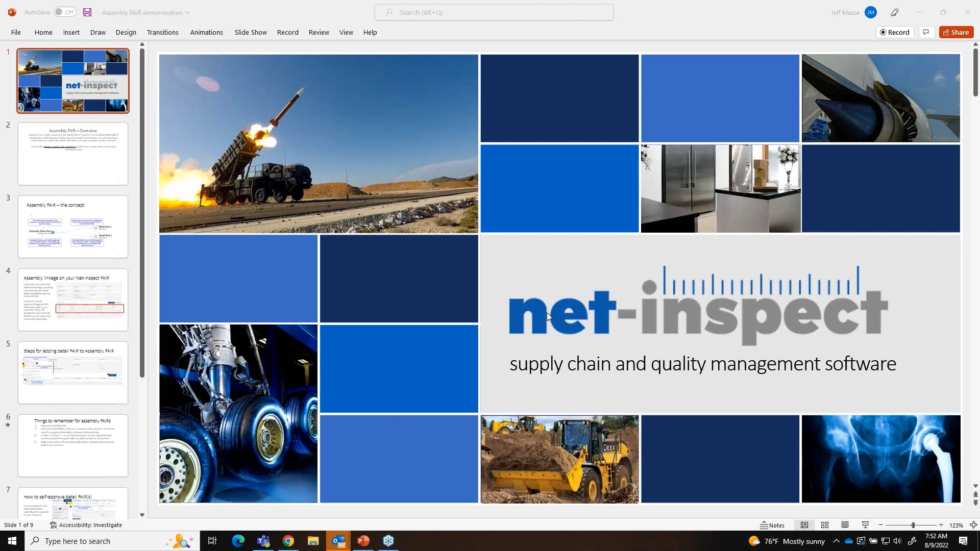The image size is (980, 551).
Task: Open the Accessibility: Investigate checker
Action: pos(86,524)
